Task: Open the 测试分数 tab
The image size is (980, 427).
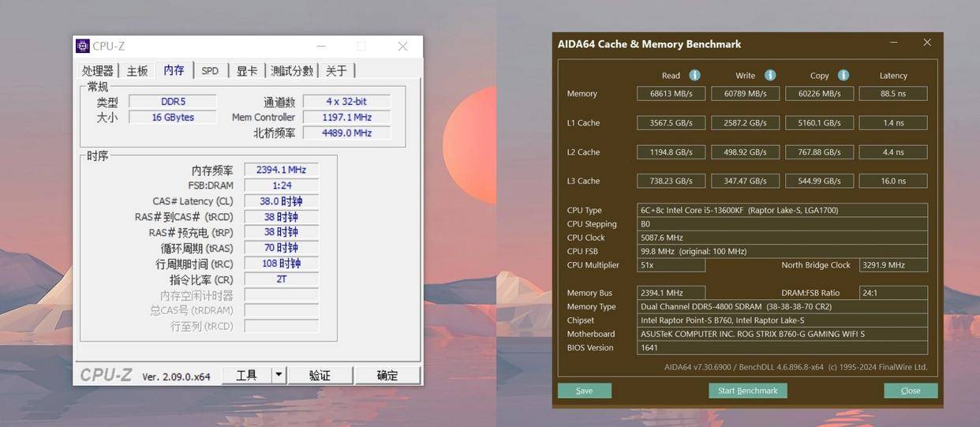Action: [x=292, y=70]
